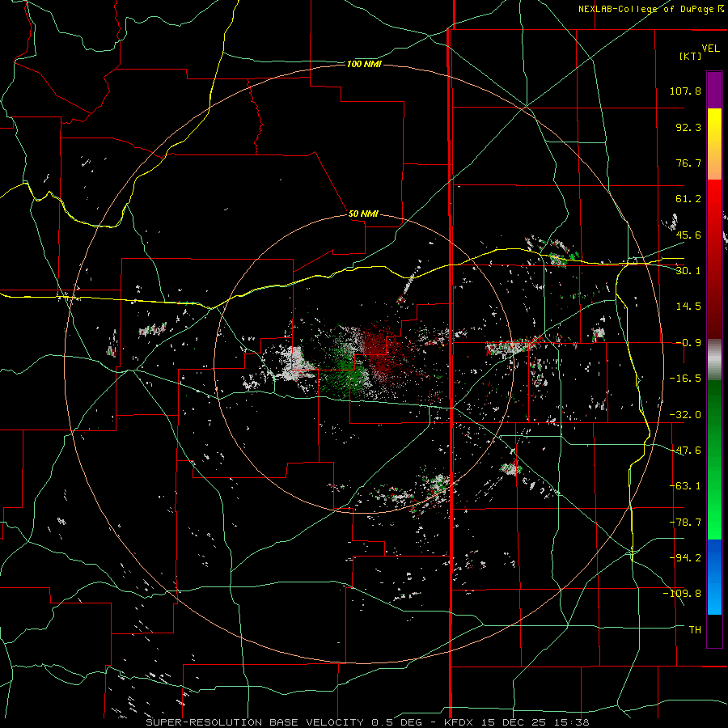Click the [KT] units label
728x728 pixels.
coord(690,56)
